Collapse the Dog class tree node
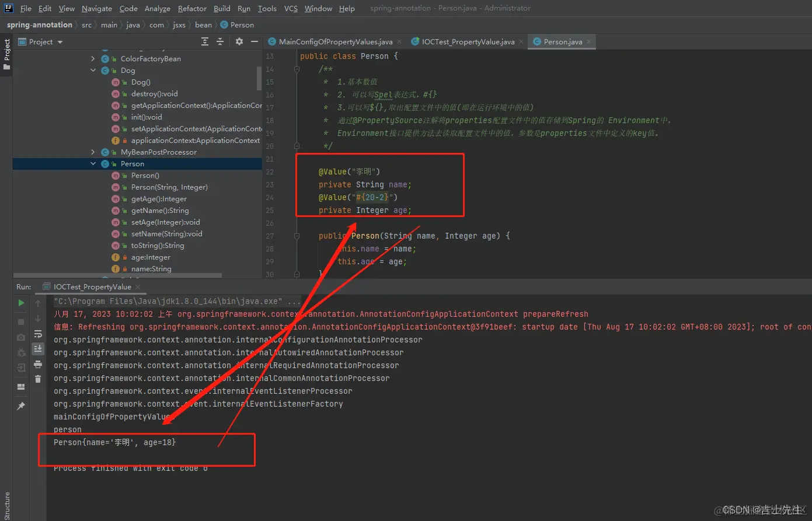The image size is (812, 521). tap(93, 71)
